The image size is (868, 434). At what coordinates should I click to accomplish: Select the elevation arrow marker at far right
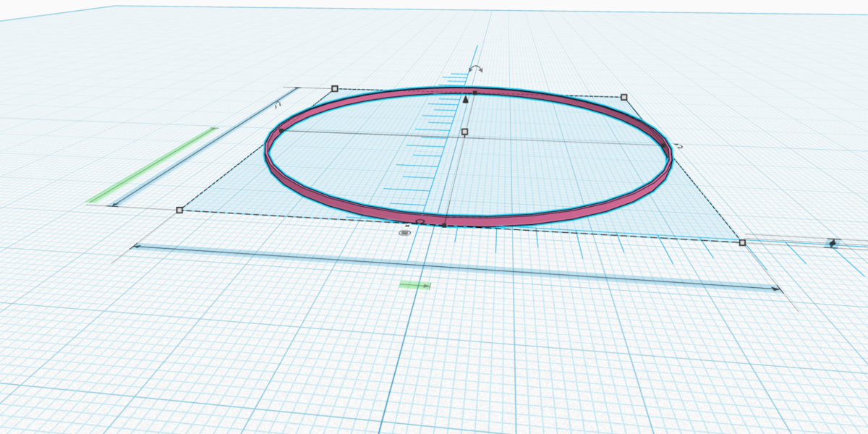click(833, 243)
